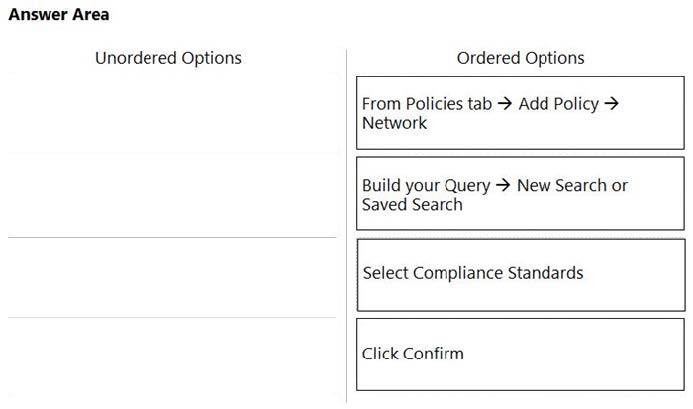Screen dimensions: 693x409
Task: Click the bottom empty Unordered Options slot
Action: tap(172, 358)
